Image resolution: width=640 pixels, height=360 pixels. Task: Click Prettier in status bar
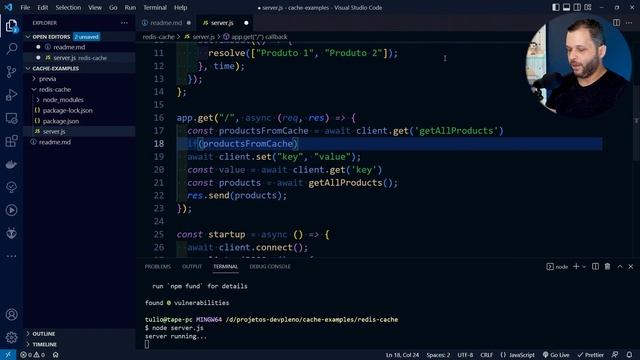pyautogui.click(x=590, y=355)
